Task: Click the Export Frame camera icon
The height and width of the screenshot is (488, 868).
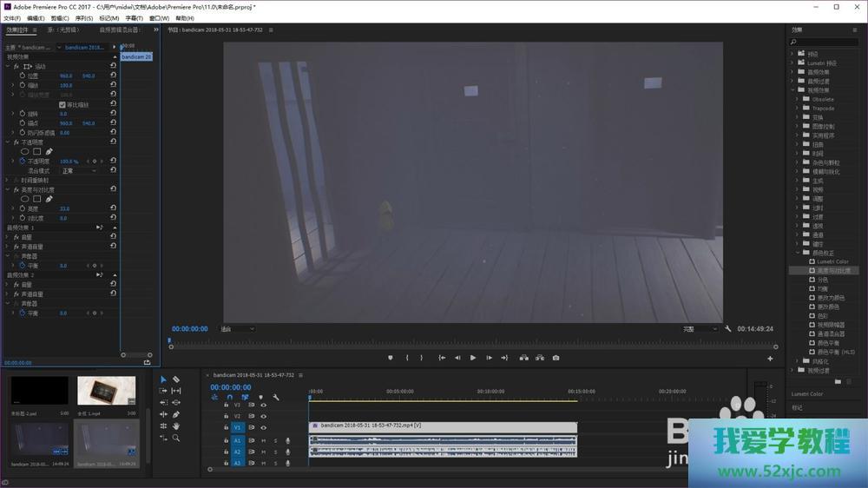Action: 556,358
